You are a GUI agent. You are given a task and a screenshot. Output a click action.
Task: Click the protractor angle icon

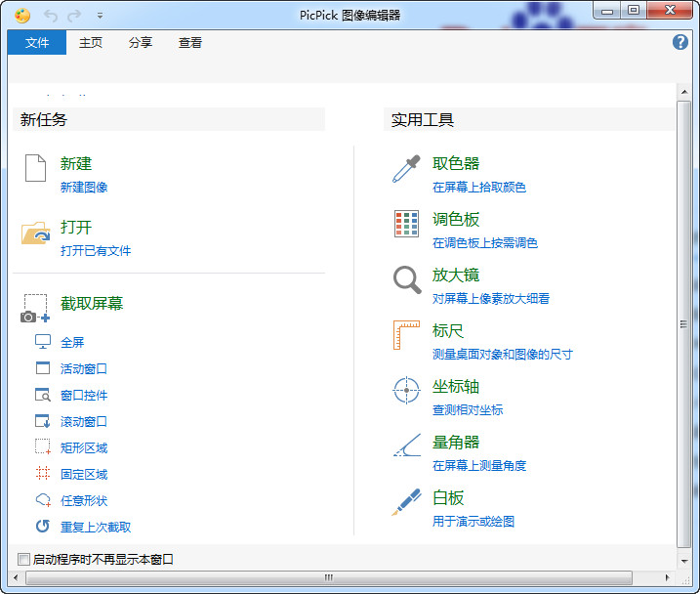click(407, 445)
